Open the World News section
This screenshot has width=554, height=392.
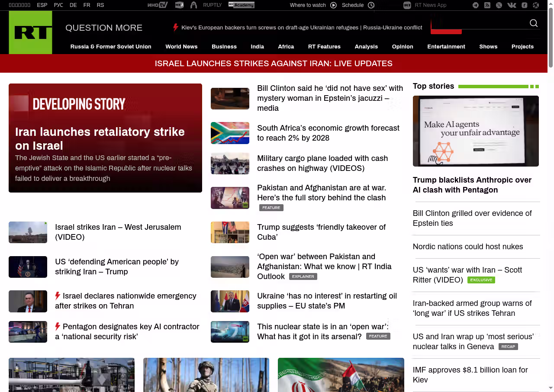coord(181,47)
